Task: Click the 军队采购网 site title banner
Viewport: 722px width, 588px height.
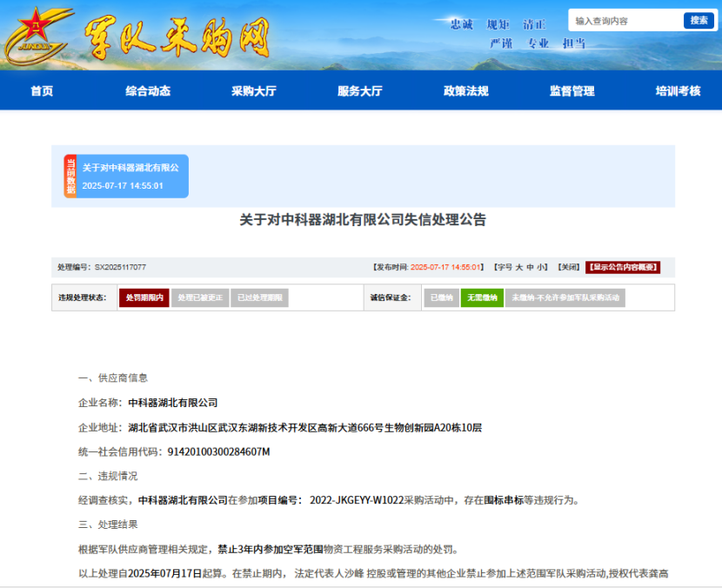Action: pos(177,37)
